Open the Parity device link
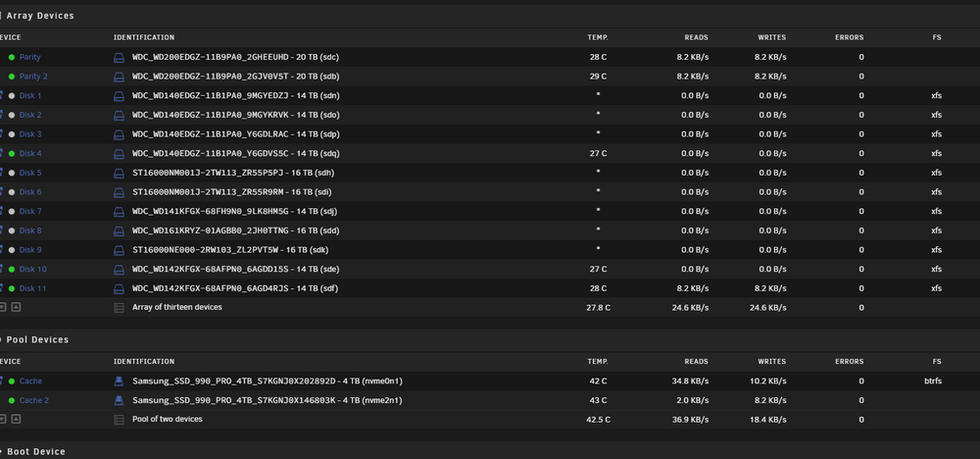The image size is (980, 459). click(30, 58)
